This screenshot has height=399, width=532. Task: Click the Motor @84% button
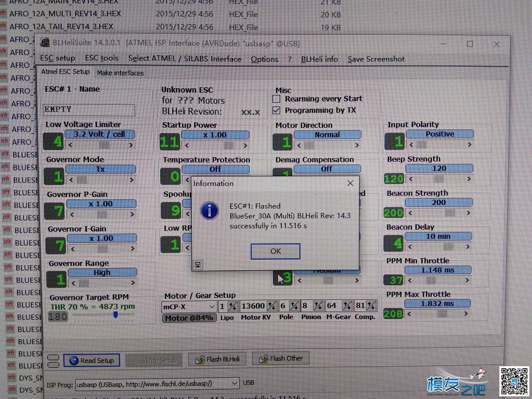pyautogui.click(x=189, y=318)
